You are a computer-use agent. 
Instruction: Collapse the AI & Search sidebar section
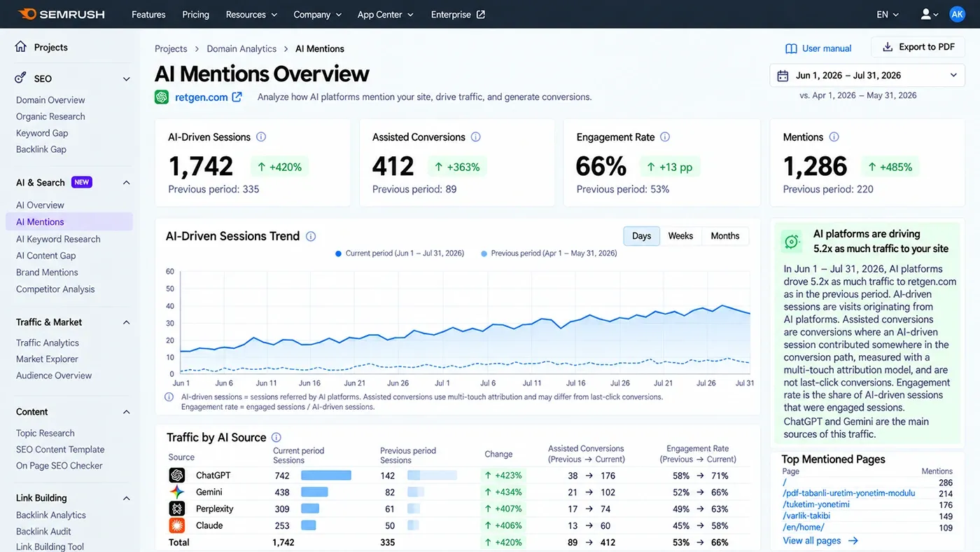tap(127, 183)
